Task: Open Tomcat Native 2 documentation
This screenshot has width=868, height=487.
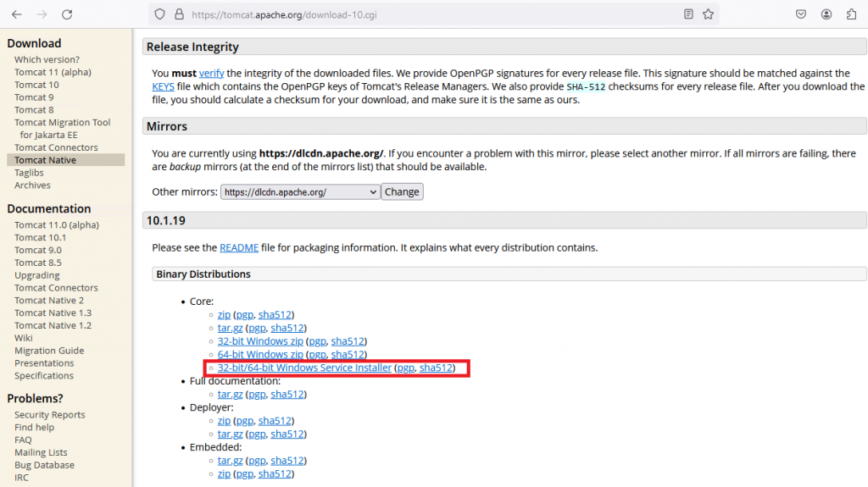Action: [x=48, y=301]
